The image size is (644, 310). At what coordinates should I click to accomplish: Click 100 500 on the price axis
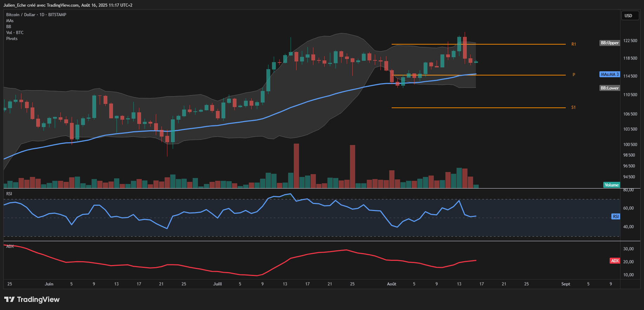(630, 145)
